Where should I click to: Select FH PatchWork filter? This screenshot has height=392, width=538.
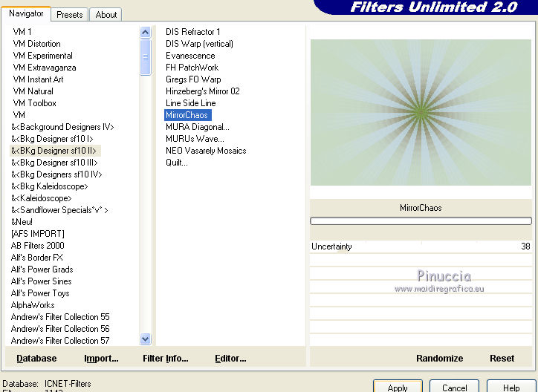(192, 68)
